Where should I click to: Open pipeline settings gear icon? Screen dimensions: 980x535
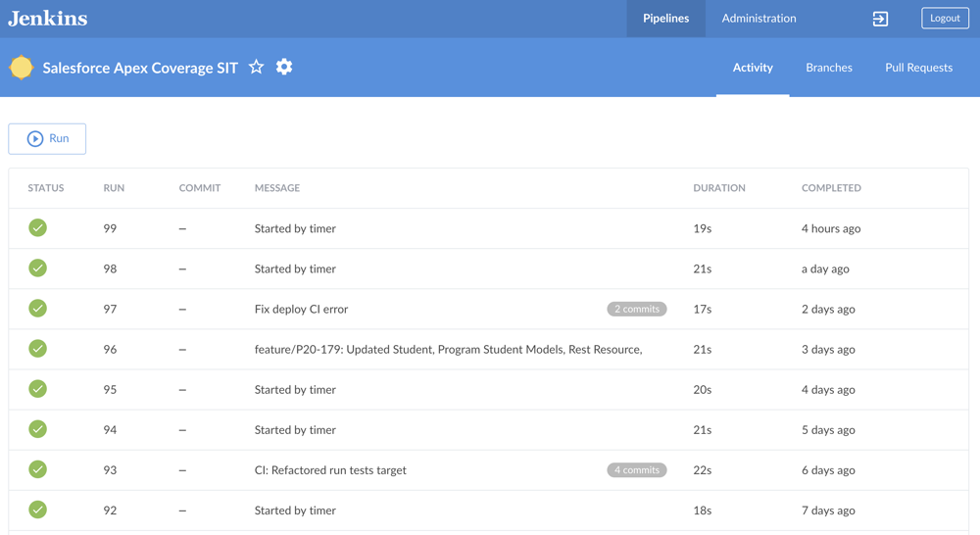pos(284,67)
